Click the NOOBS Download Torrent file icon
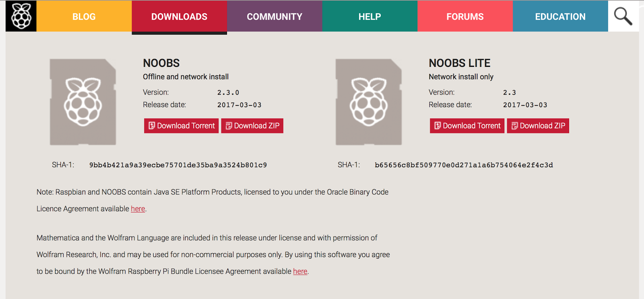This screenshot has height=299, width=644. pyautogui.click(x=152, y=126)
